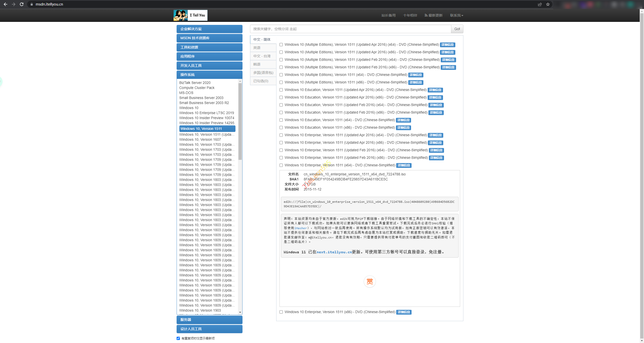Click the share page icon
Viewport: 644px width, 343px height.
coord(540,4)
